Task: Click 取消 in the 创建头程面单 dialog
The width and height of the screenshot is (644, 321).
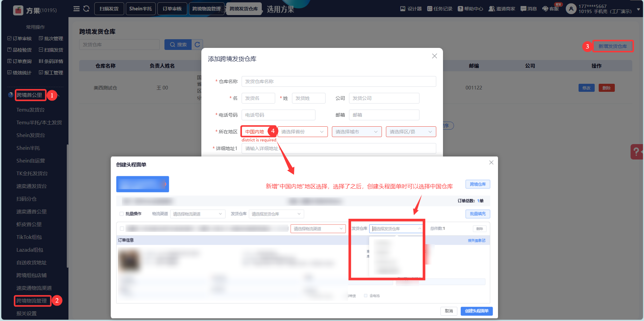Action: (x=449, y=311)
